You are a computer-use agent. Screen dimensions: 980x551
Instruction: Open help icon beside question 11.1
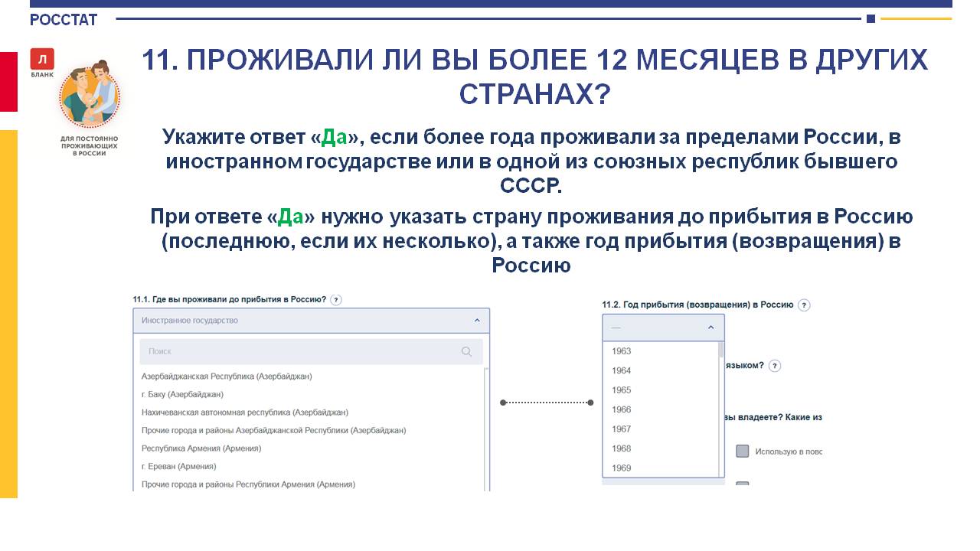tap(336, 300)
